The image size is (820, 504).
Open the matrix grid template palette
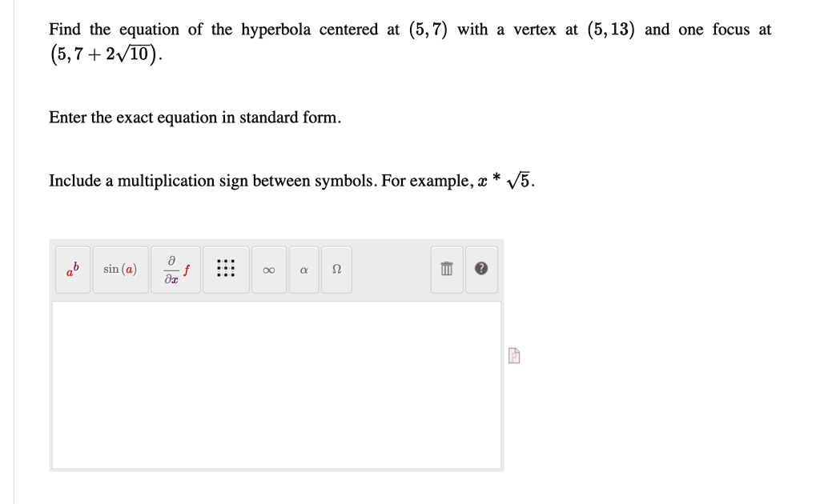tap(226, 270)
